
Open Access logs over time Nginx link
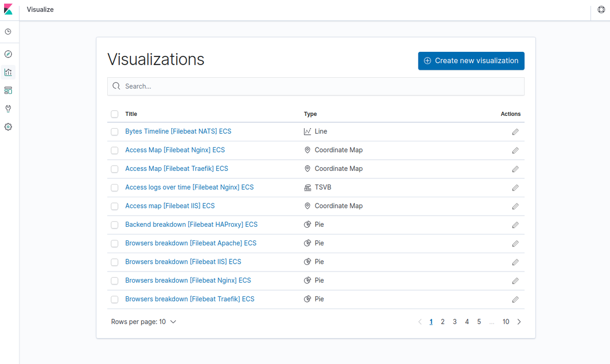pyautogui.click(x=189, y=187)
